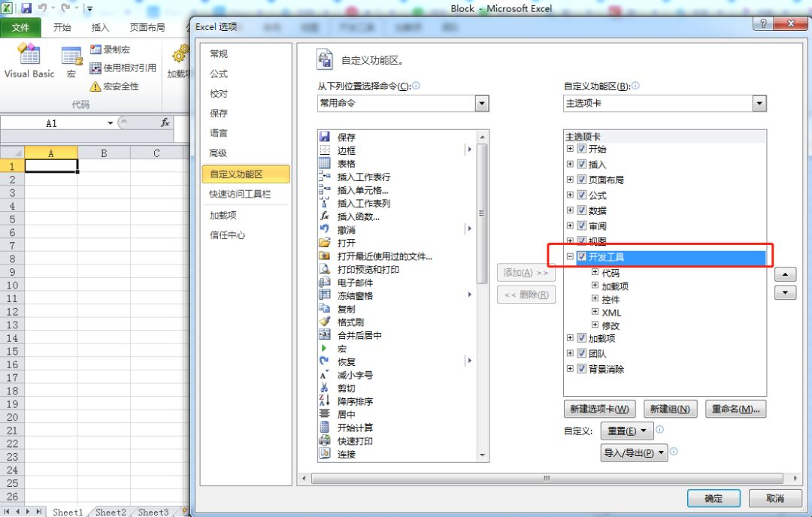This screenshot has width=812, height=517.
Task: Click Save in the Quick Access Toolbar
Action: (x=26, y=8)
